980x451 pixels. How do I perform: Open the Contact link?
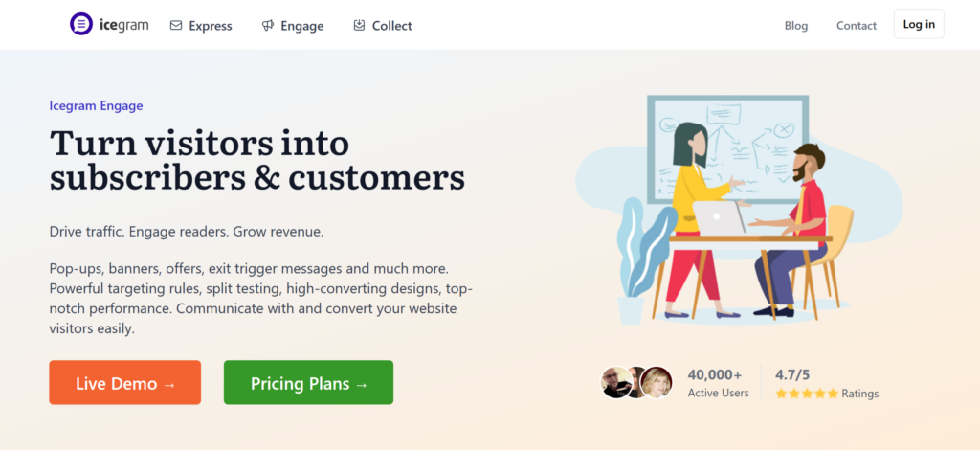tap(857, 26)
